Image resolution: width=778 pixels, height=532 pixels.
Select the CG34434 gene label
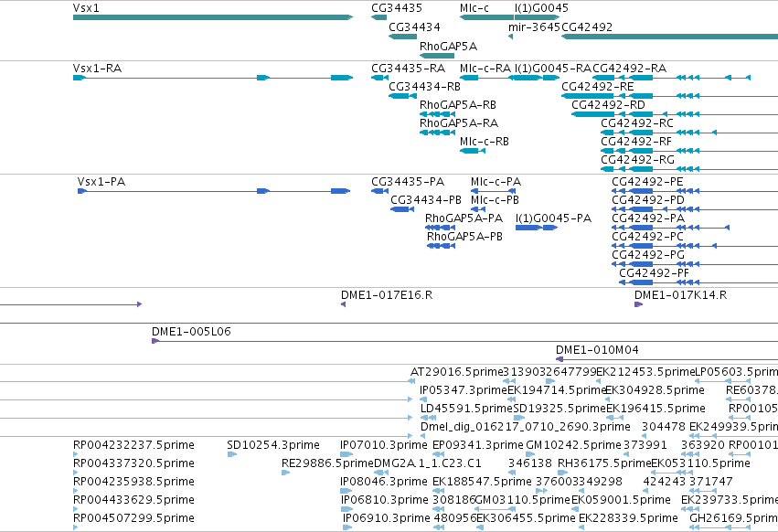(414, 27)
